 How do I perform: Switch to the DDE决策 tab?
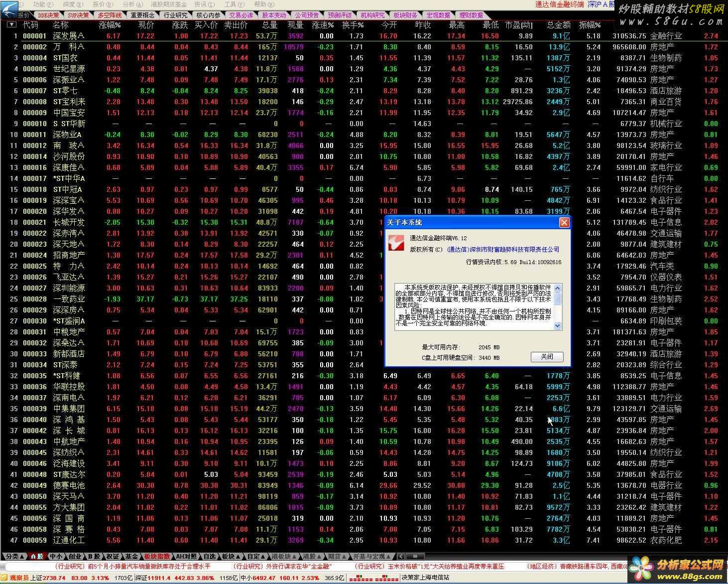tap(48, 15)
